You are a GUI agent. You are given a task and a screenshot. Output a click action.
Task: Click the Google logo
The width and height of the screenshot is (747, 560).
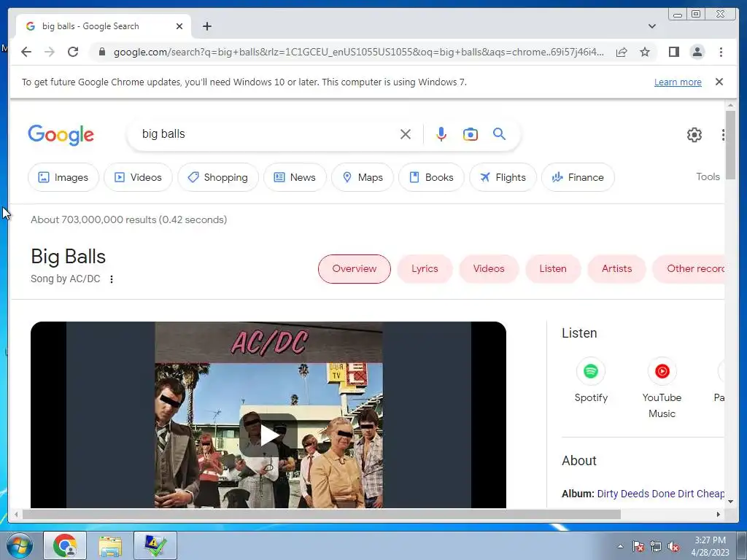coord(61,135)
